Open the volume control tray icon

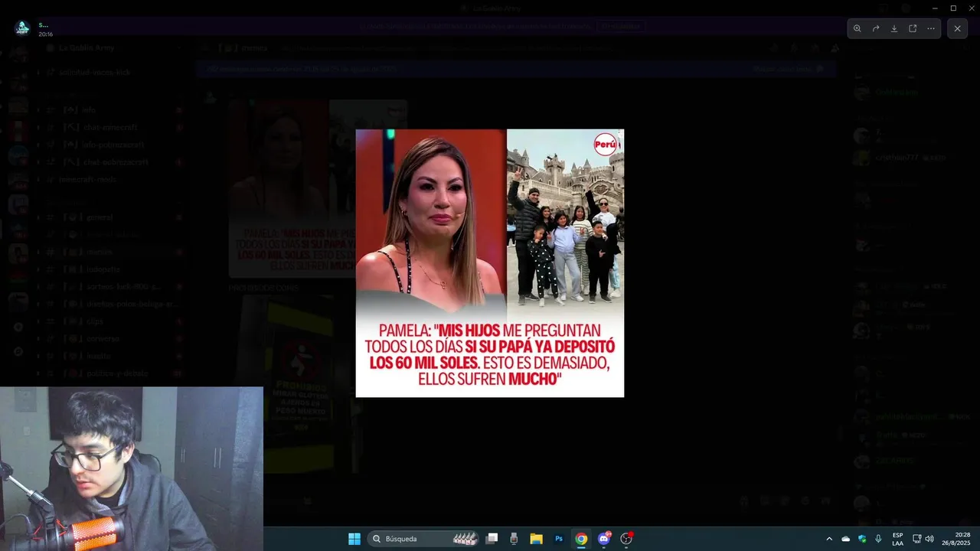[x=929, y=539]
